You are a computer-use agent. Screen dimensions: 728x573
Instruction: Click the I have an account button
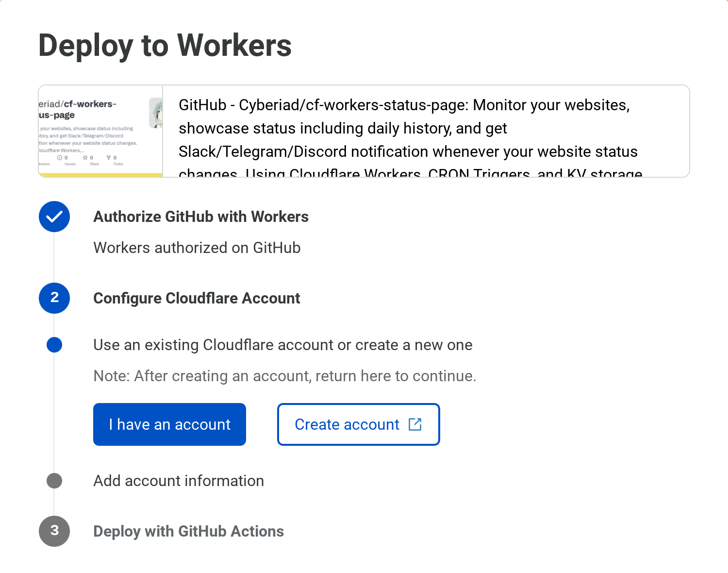coord(169,424)
